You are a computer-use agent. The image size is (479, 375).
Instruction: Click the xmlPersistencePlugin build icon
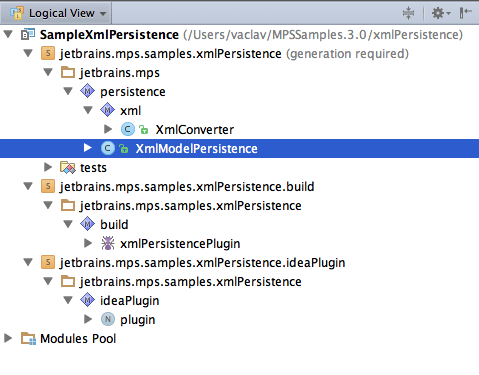tap(108, 243)
